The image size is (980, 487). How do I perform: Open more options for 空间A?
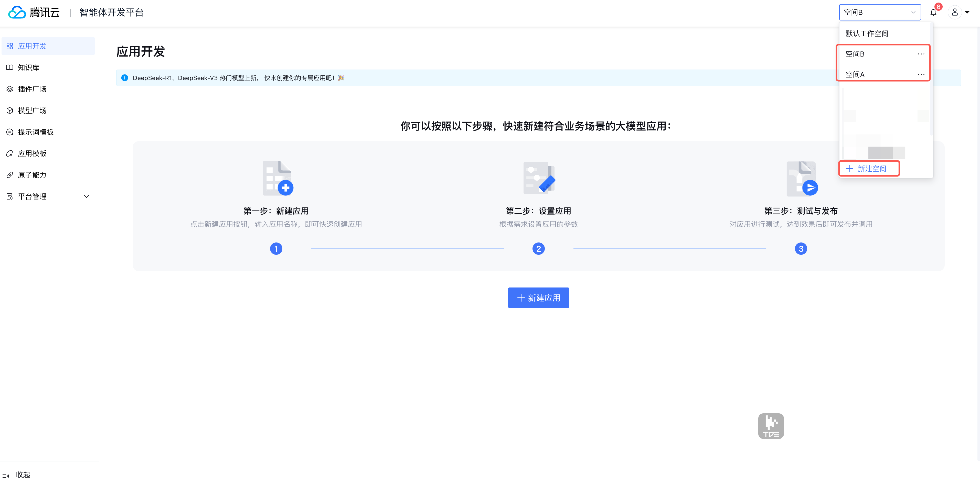(x=921, y=74)
